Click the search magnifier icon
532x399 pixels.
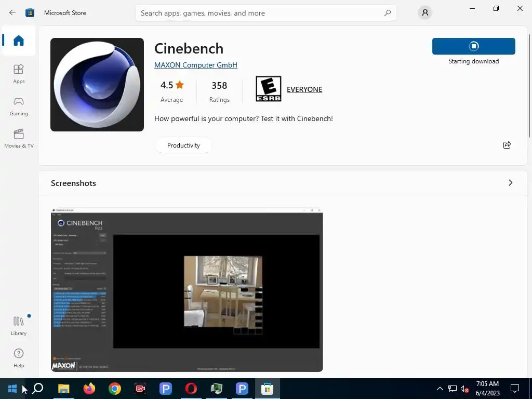pos(388,13)
